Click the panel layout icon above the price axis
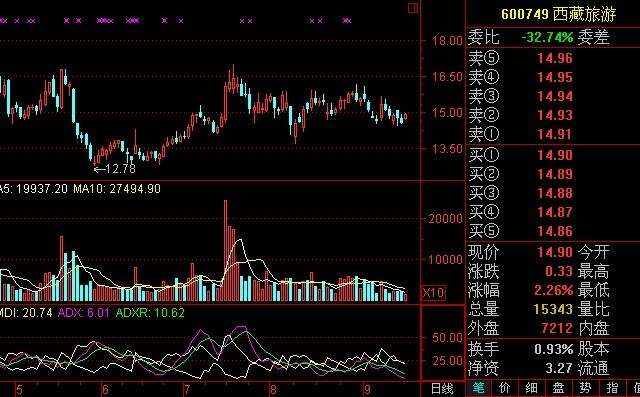This screenshot has height=397, width=640. click(413, 8)
